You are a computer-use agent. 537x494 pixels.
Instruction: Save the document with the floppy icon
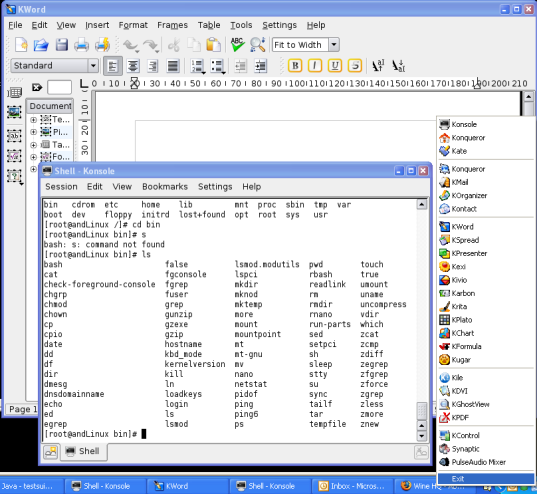tap(62, 45)
